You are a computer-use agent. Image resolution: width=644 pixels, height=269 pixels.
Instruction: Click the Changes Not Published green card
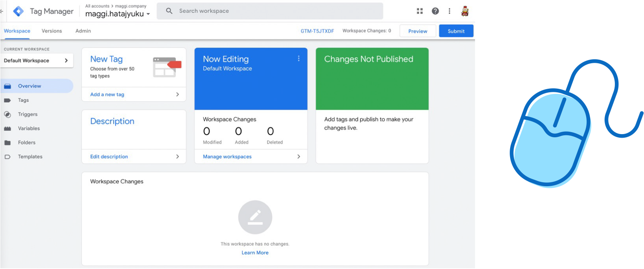click(x=372, y=79)
